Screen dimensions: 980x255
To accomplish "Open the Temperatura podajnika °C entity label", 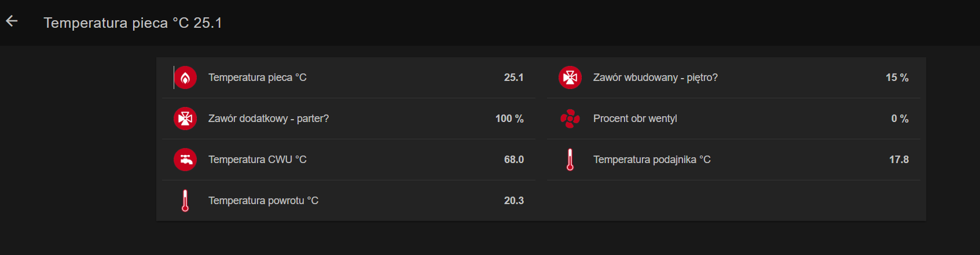I will point(652,160).
